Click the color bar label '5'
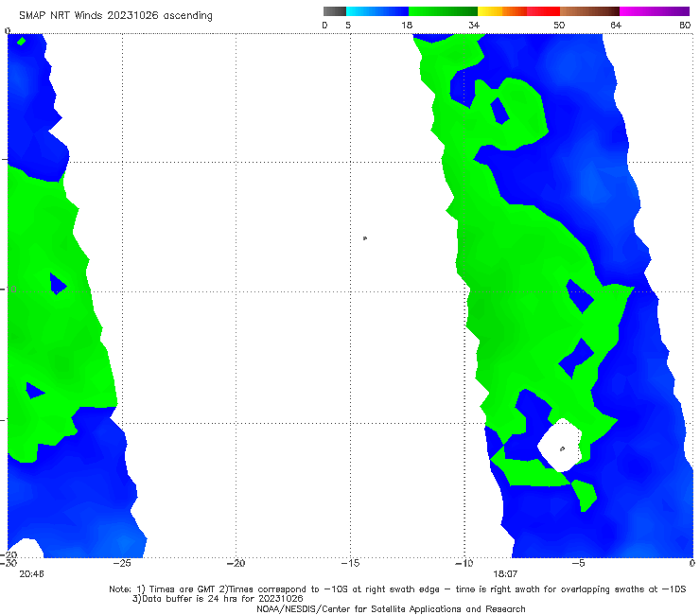 coord(348,26)
